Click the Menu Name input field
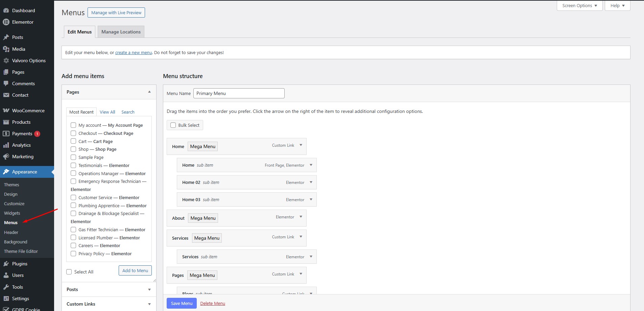Screen dimensions: 644x311 click(x=239, y=93)
